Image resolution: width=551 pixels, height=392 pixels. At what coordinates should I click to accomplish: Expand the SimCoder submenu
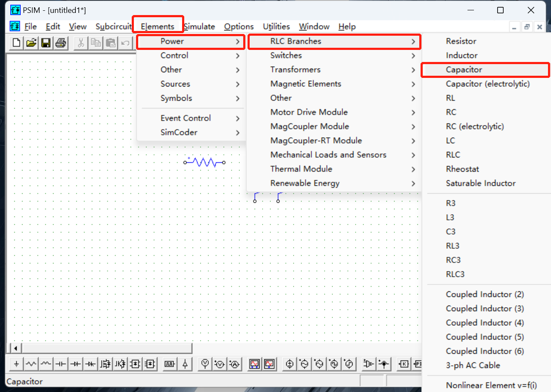(191, 132)
